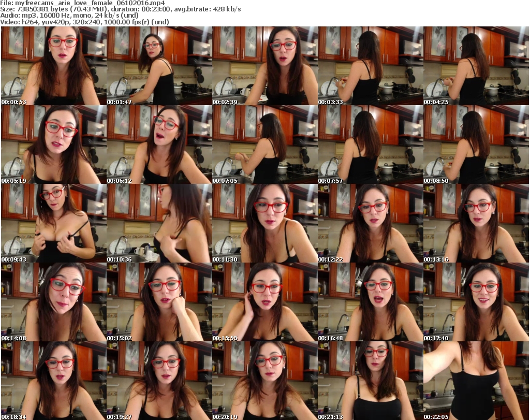Click the frame stamped 00:07:57
The width and height of the screenshot is (530, 420).
point(371,144)
